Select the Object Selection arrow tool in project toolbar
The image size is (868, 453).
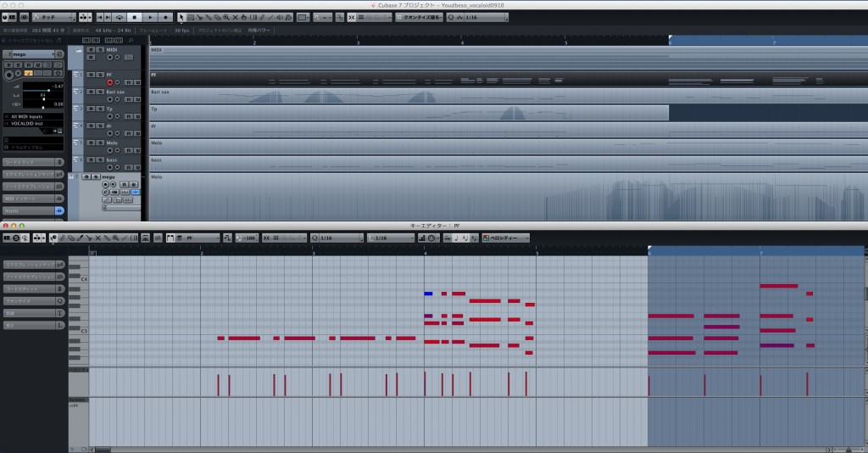(x=181, y=17)
